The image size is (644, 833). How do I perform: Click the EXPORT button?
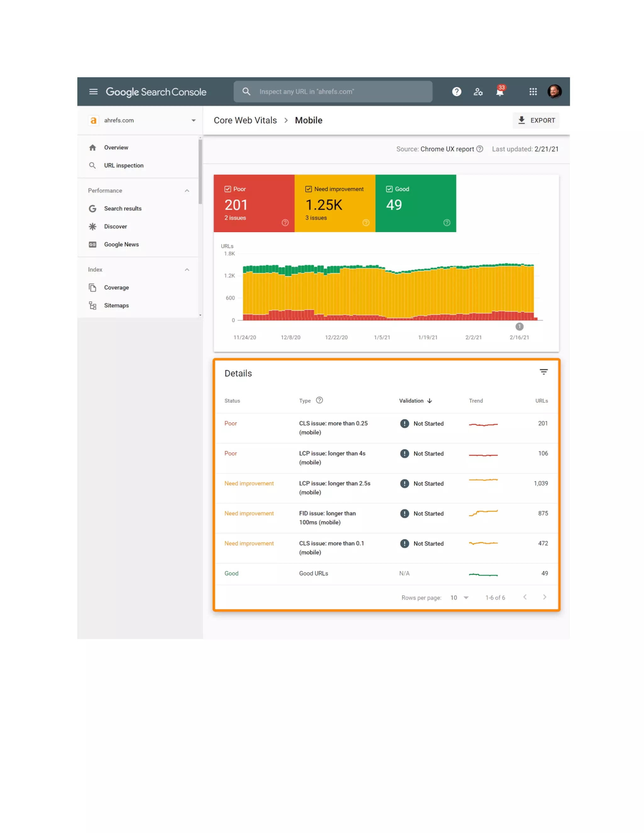[536, 120]
